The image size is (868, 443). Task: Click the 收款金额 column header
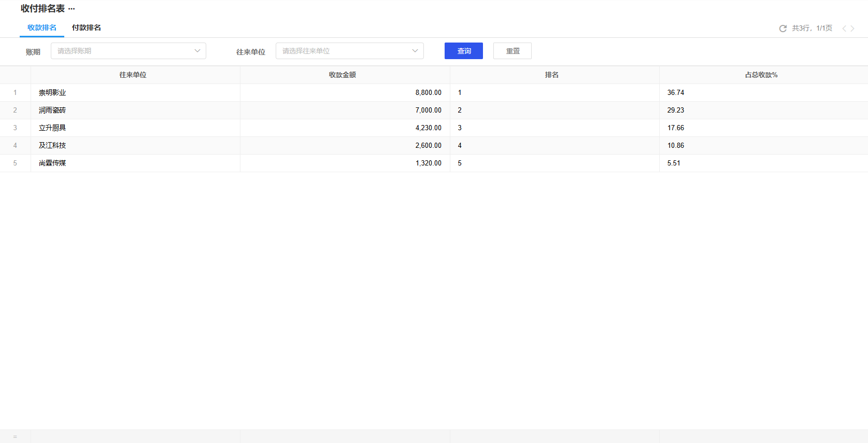[x=343, y=75]
